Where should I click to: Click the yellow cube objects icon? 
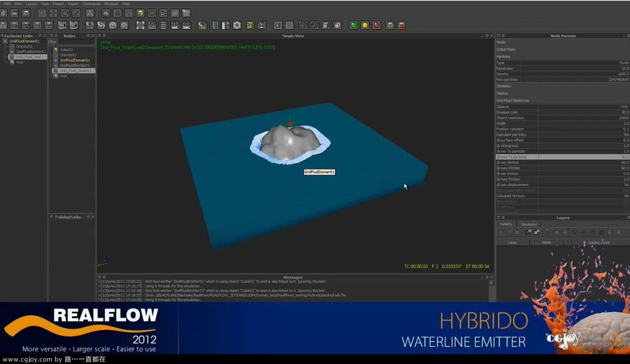pos(140,13)
